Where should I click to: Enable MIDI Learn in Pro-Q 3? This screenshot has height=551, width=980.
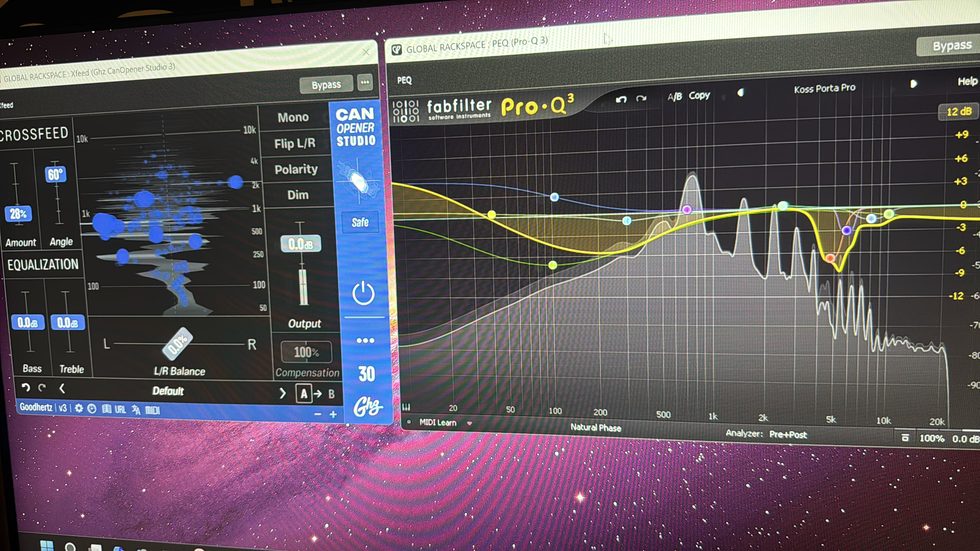pos(437,422)
